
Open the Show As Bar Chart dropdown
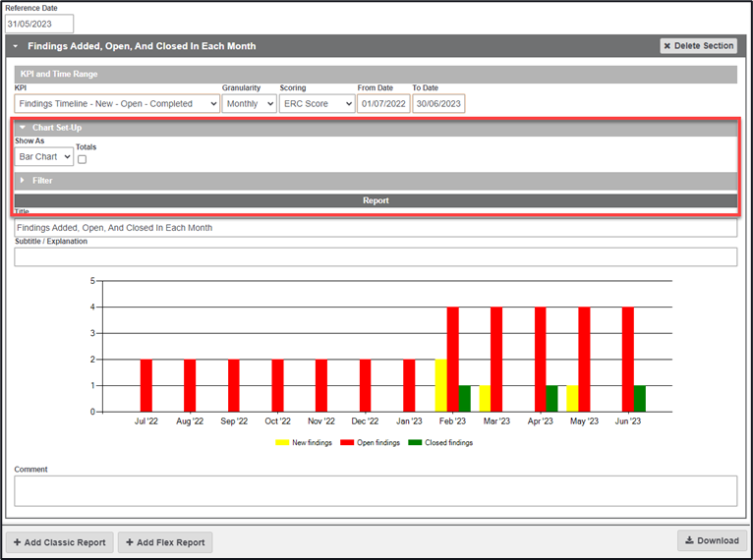pos(44,156)
